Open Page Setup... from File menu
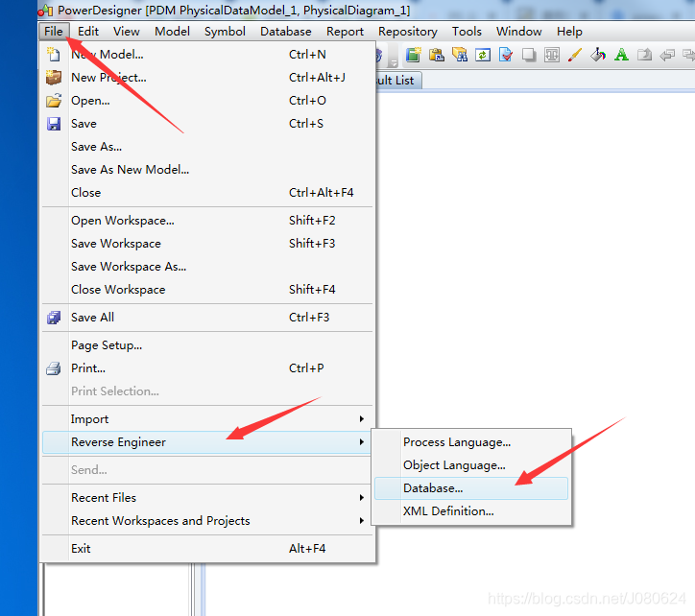This screenshot has width=695, height=616. point(207,345)
